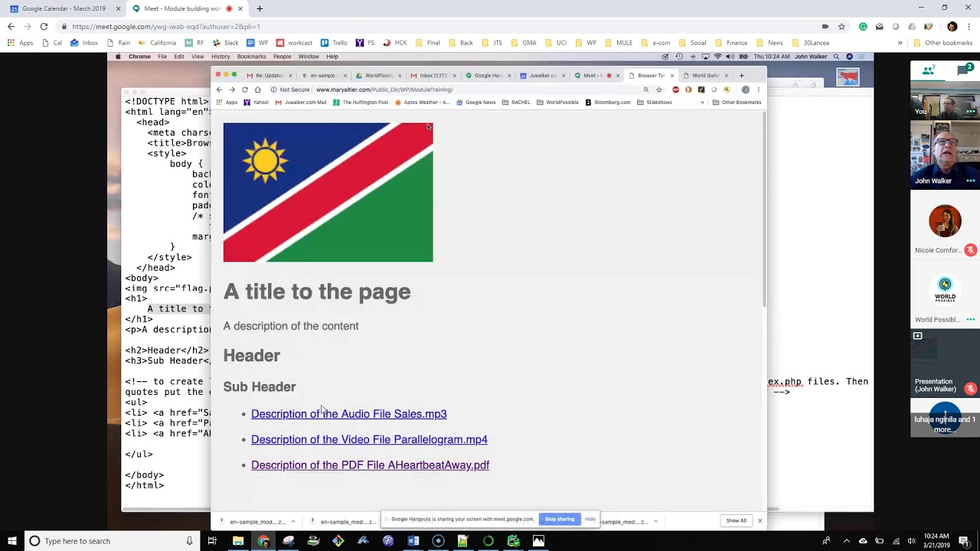
Task: Hide the Google Hangouts sharing notice
Action: point(590,520)
